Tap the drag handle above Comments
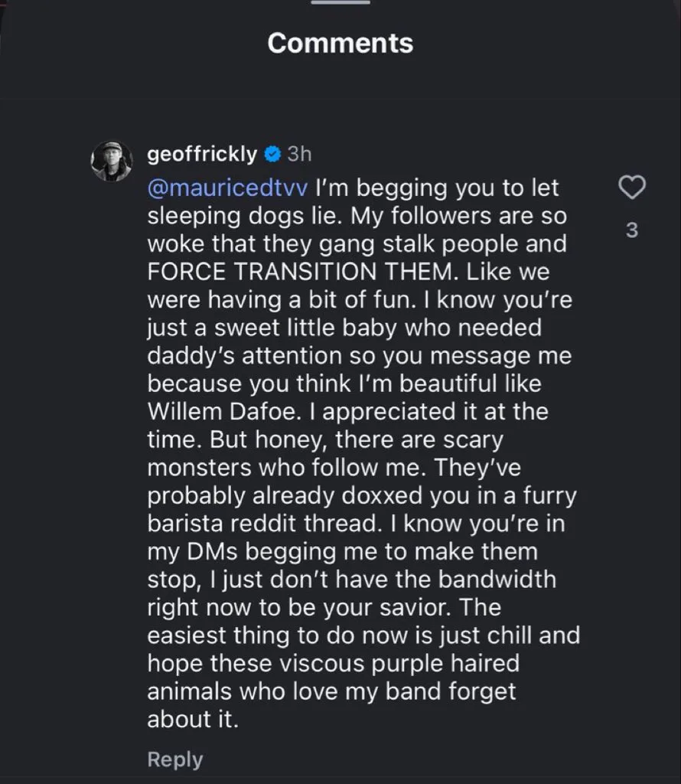 point(340,2)
